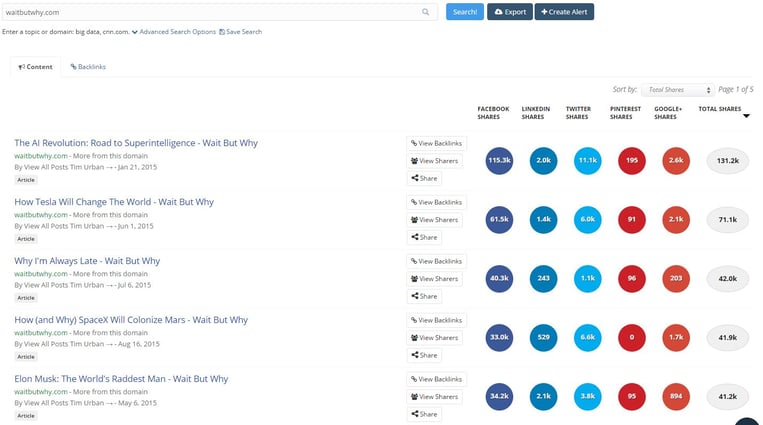Open SpaceX Will Colonize Mars article
Screen dimensions: 763x425
point(131,319)
